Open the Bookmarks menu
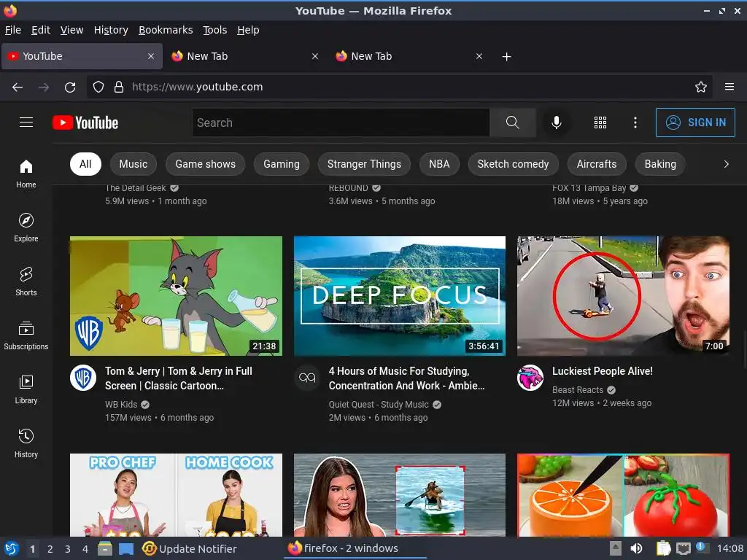The image size is (747, 560). (166, 30)
